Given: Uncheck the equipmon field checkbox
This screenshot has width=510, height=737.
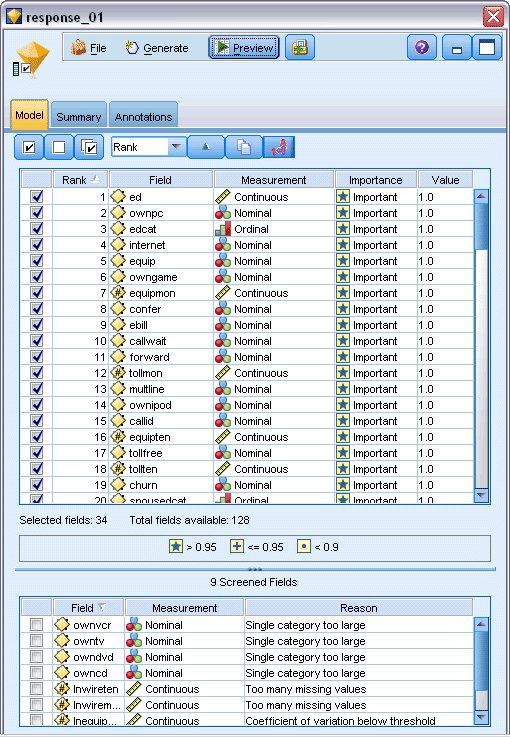Looking at the screenshot, I should point(37,293).
